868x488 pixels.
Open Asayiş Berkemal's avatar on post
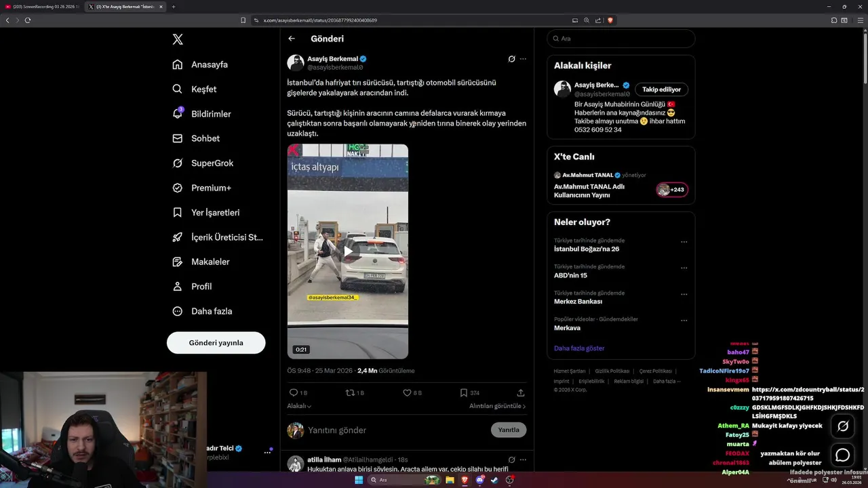[x=296, y=63]
